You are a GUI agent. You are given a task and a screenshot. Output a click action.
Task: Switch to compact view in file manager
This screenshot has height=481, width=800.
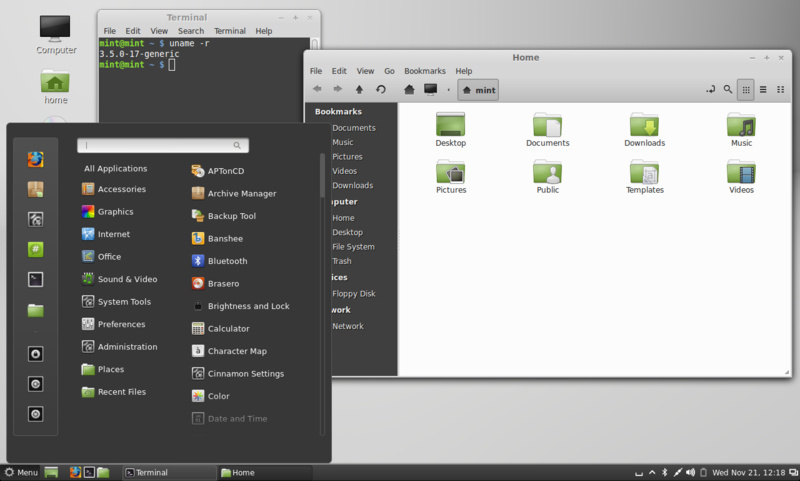pyautogui.click(x=781, y=90)
